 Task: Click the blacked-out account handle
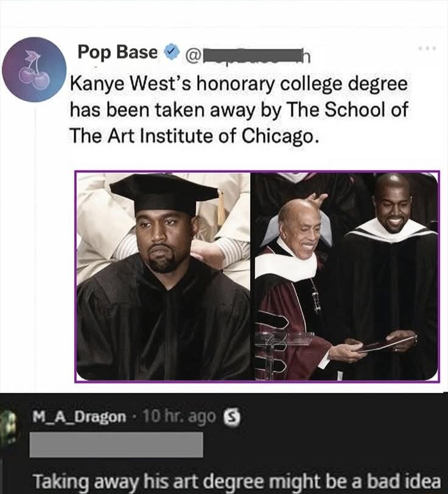tap(250, 57)
